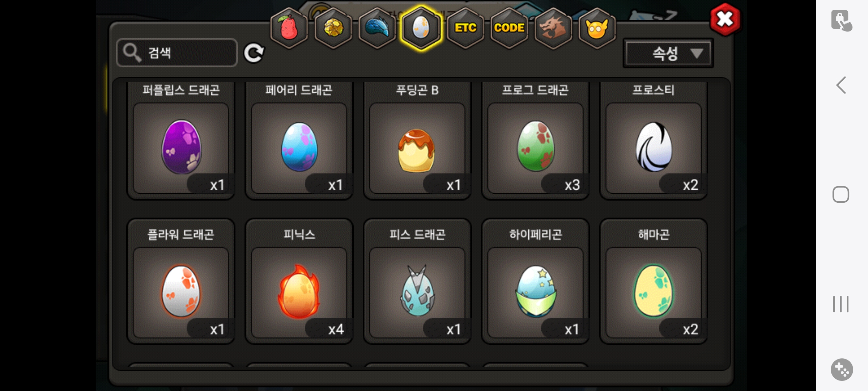Screen dimensions: 868x391
Task: Open the game controller tools icon
Action: [842, 370]
